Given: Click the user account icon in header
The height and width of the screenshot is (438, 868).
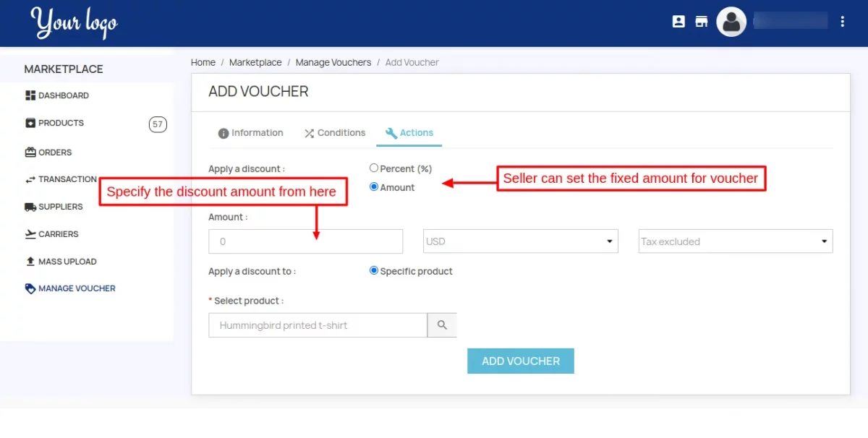Looking at the screenshot, I should [x=678, y=21].
